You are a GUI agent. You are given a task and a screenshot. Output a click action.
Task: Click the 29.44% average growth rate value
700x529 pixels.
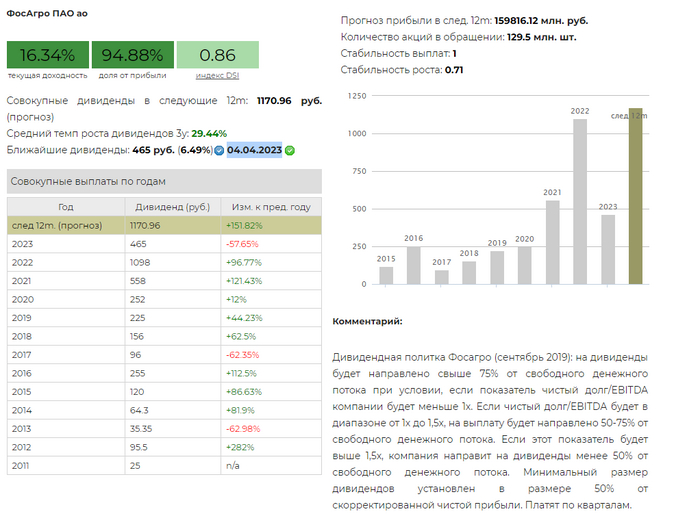pyautogui.click(x=209, y=133)
